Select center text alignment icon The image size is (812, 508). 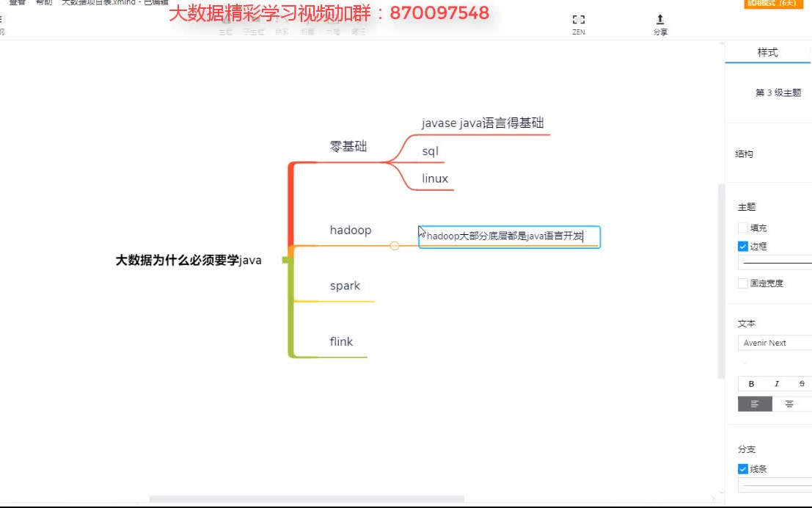coord(789,403)
